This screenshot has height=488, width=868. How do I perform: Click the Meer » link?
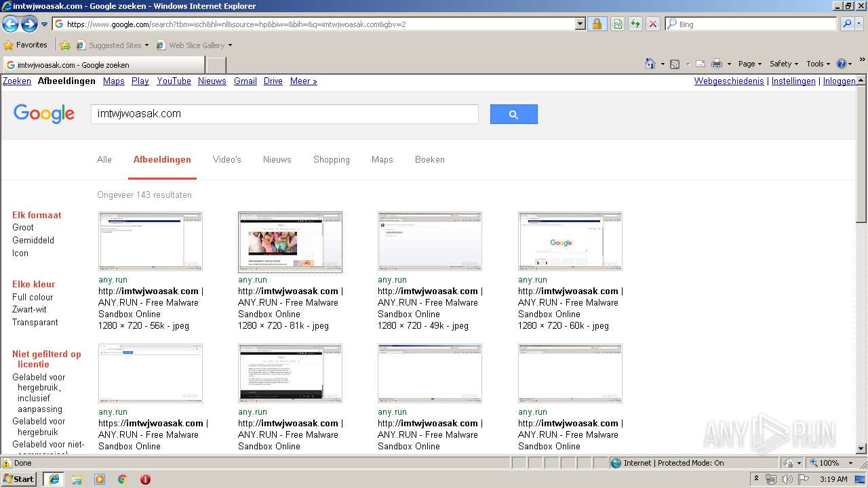pyautogui.click(x=304, y=81)
